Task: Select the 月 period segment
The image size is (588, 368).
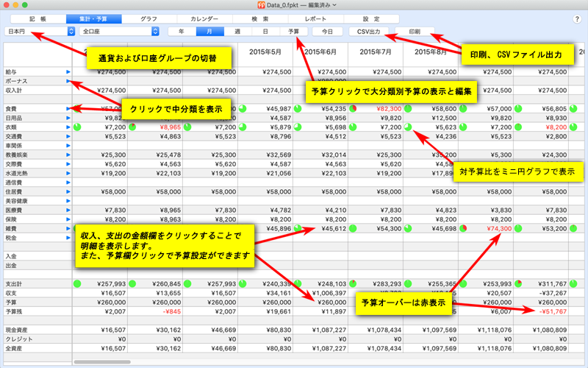Action: pyautogui.click(x=210, y=32)
